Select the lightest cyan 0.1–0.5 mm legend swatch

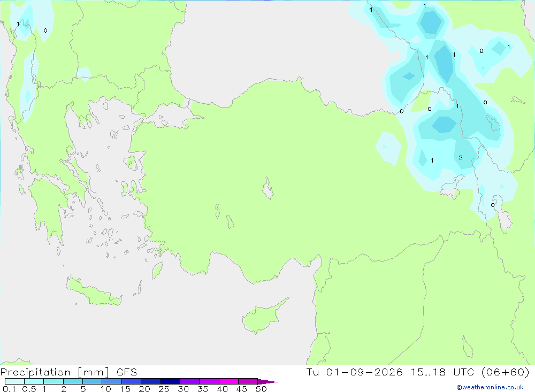click(x=14, y=381)
